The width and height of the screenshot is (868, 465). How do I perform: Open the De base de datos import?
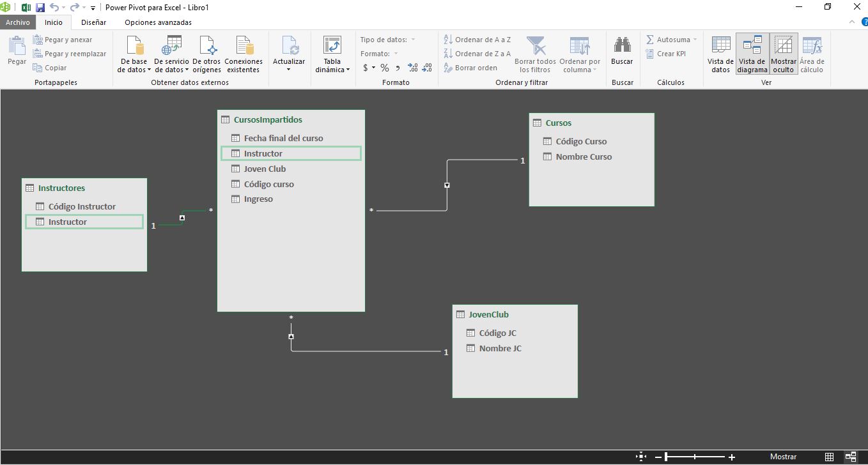[x=134, y=54]
